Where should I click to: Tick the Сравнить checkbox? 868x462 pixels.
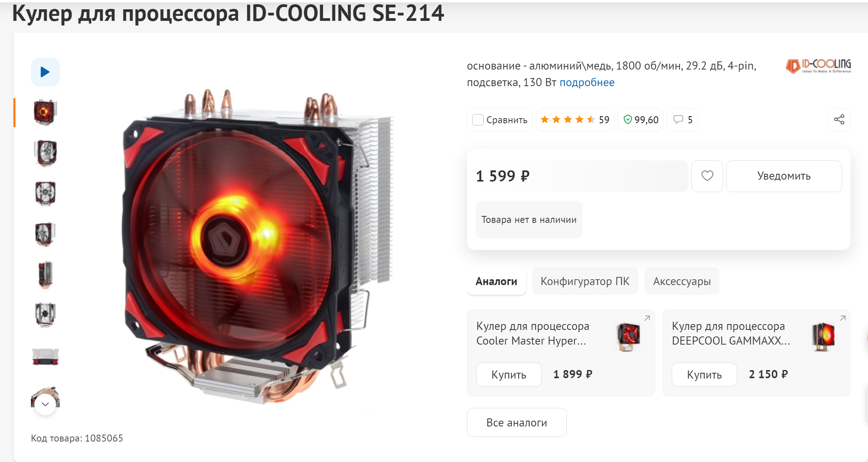pyautogui.click(x=478, y=120)
